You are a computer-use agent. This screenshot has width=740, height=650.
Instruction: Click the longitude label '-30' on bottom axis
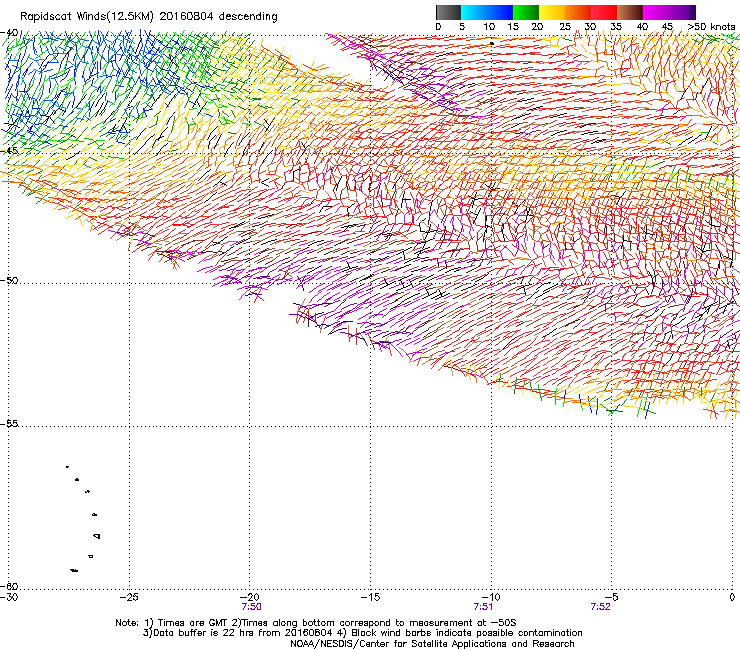coord(9,597)
